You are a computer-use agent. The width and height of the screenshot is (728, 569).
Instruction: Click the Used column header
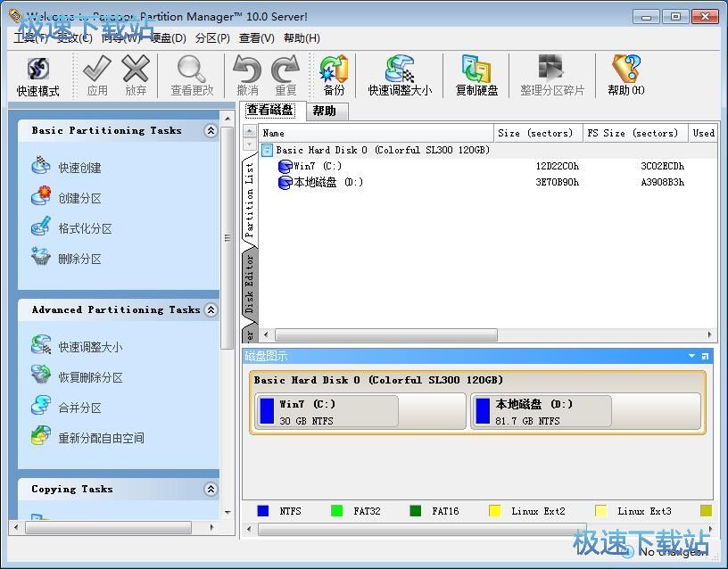[x=703, y=133]
